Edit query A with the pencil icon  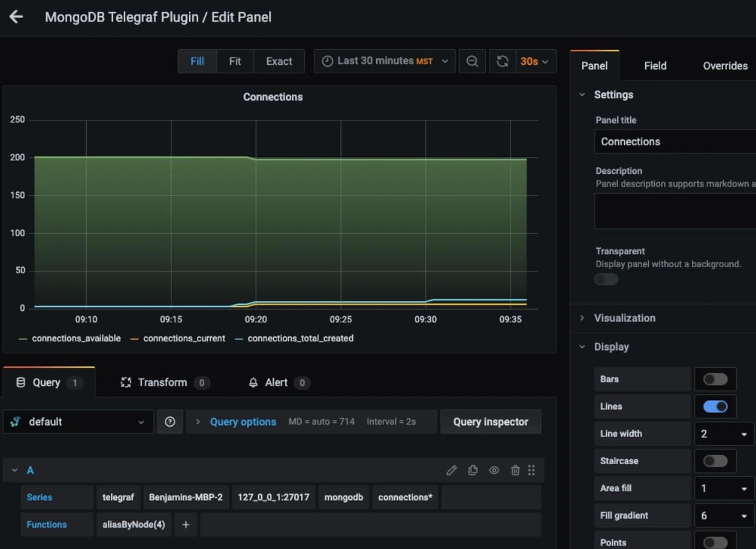point(451,470)
